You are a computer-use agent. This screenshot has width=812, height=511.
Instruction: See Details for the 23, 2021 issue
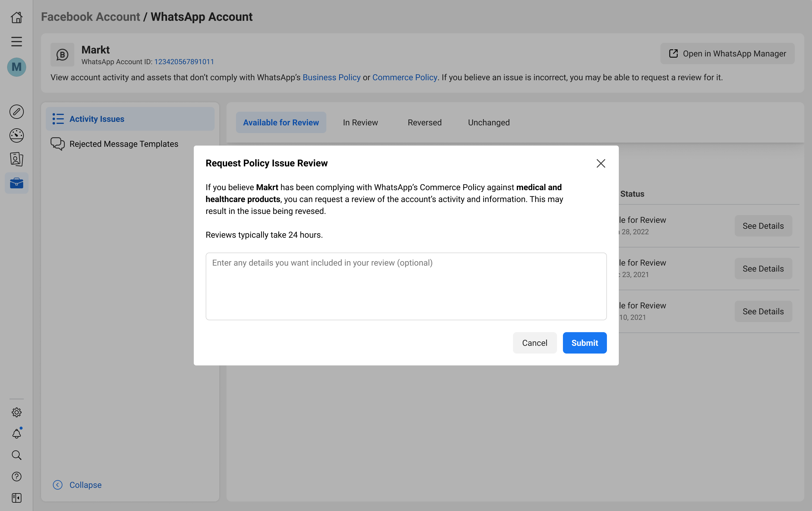(763, 269)
